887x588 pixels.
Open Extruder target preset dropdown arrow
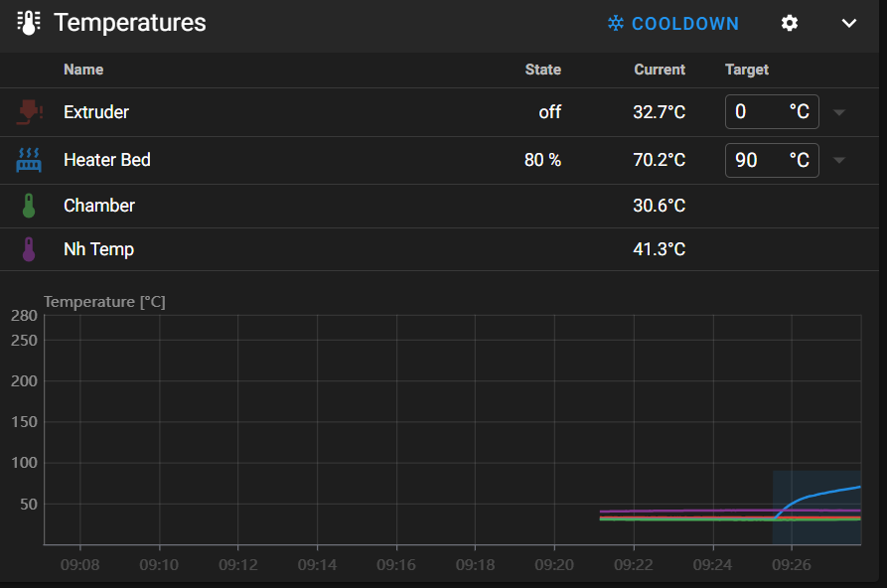pyautogui.click(x=839, y=112)
